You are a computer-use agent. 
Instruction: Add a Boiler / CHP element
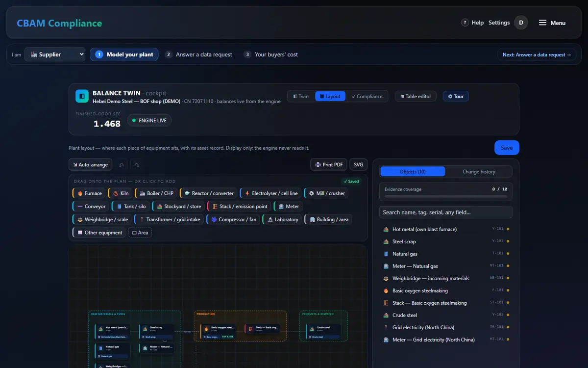pyautogui.click(x=156, y=193)
